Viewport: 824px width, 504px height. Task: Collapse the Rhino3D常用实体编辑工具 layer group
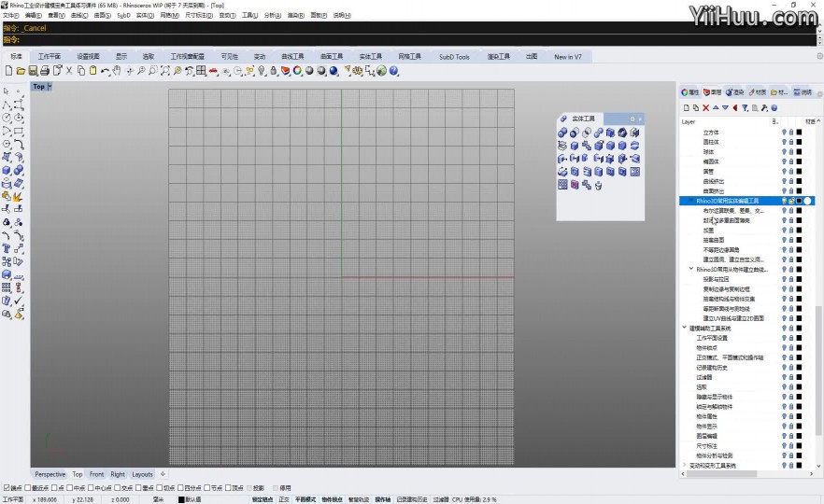tap(690, 201)
